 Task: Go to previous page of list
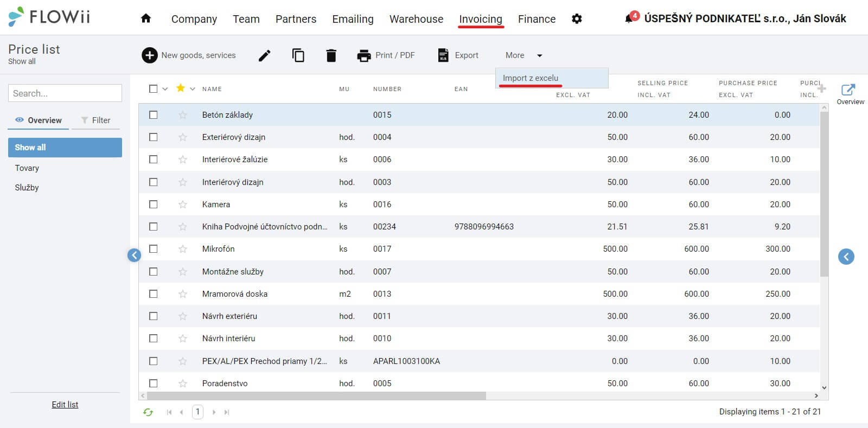coord(181,412)
